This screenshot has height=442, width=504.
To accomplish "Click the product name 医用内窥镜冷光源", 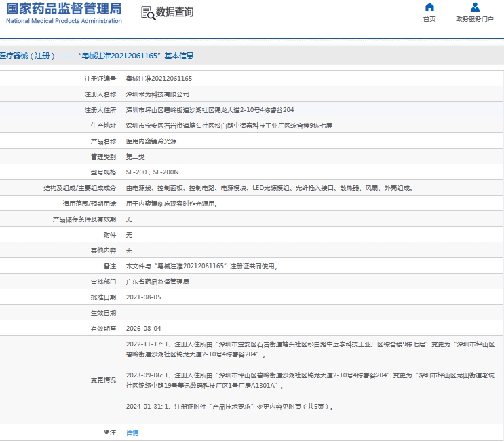I will (151, 141).
